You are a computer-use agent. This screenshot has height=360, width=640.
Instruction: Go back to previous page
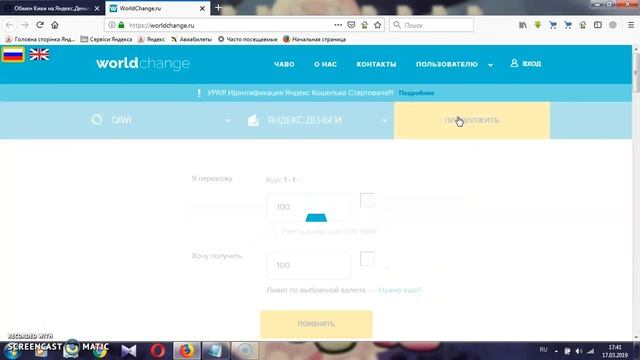pyautogui.click(x=9, y=25)
